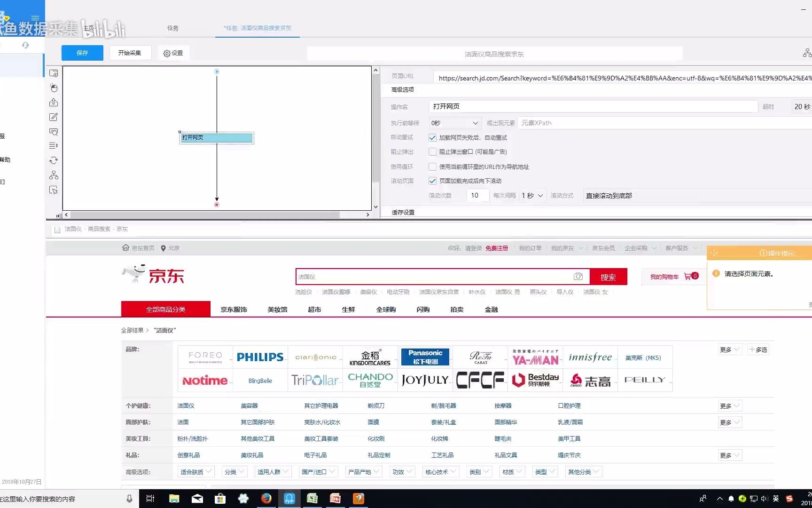This screenshot has width=812, height=508.
Task: Open the Mail app from the taskbar
Action: click(197, 499)
